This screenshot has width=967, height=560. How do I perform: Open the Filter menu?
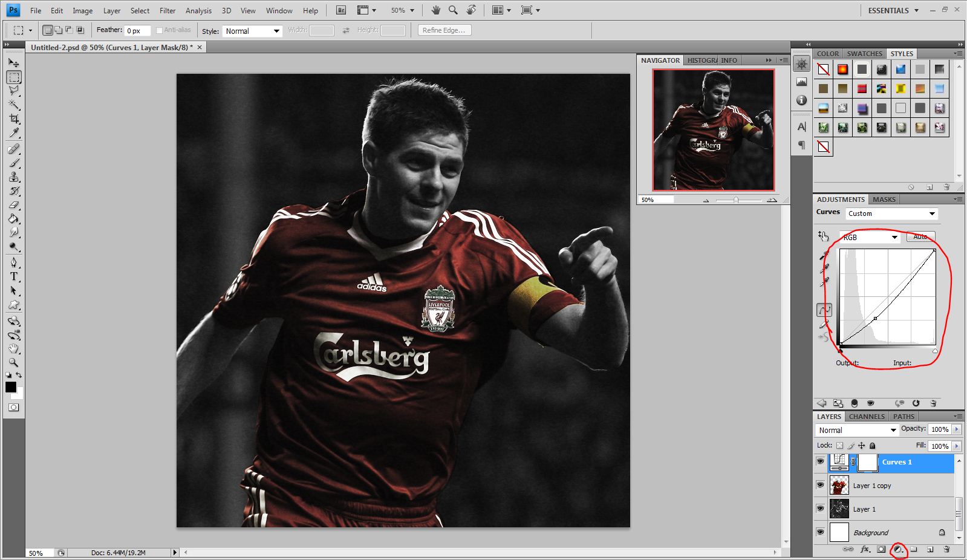click(168, 10)
